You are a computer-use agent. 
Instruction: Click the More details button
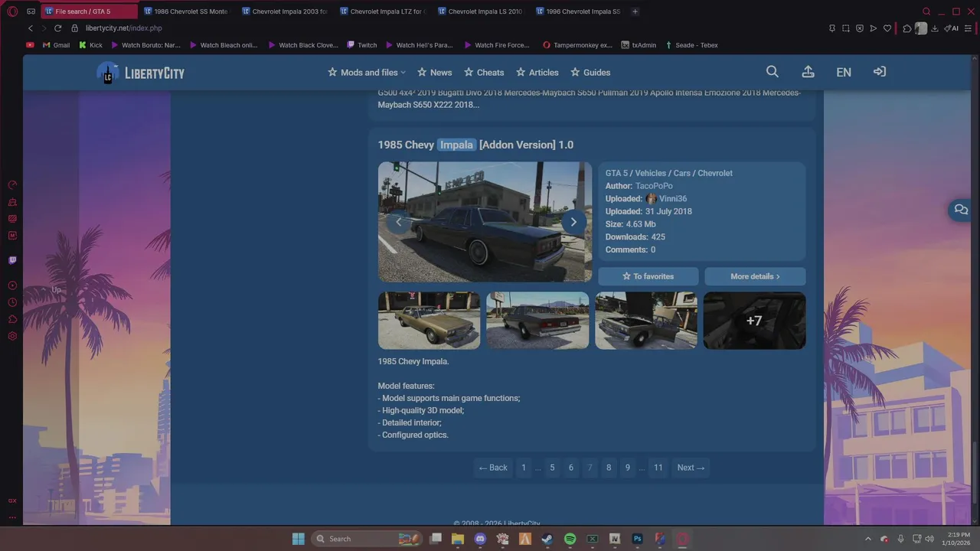coord(755,276)
